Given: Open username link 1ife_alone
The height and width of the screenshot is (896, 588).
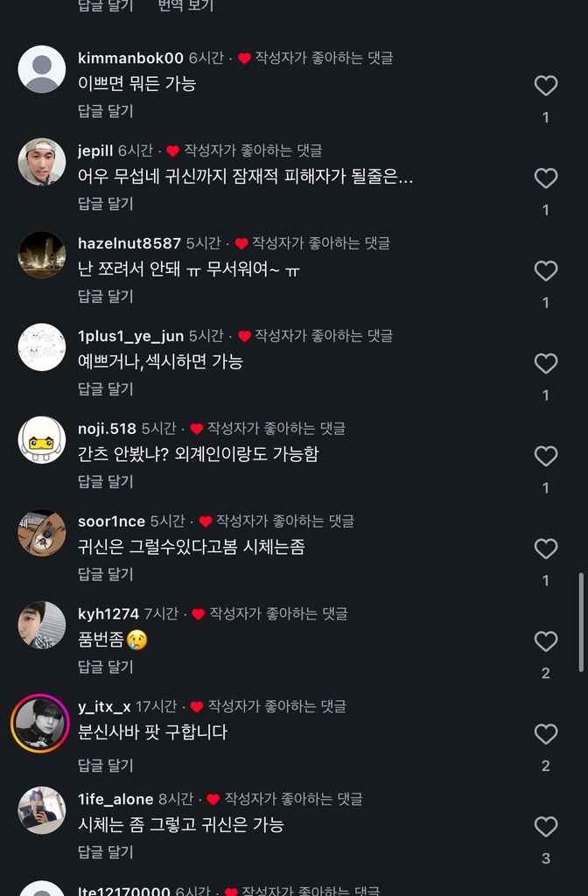Looking at the screenshot, I should pyautogui.click(x=115, y=799).
